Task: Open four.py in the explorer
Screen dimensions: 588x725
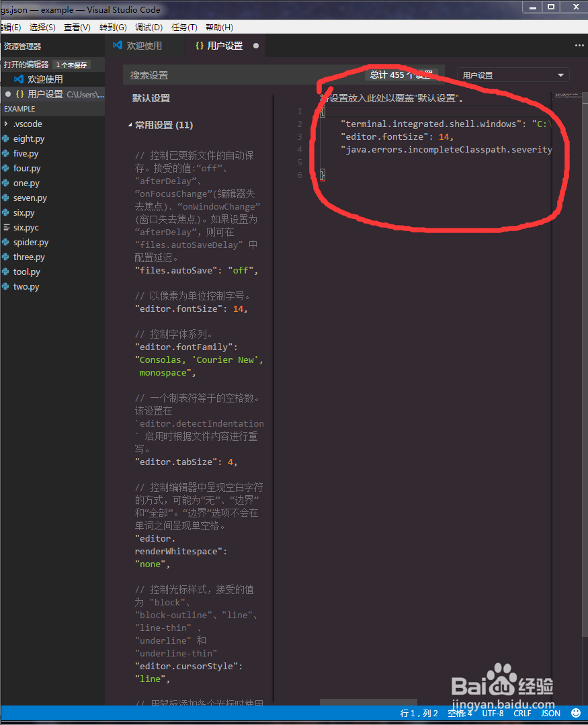Action: (x=52, y=168)
